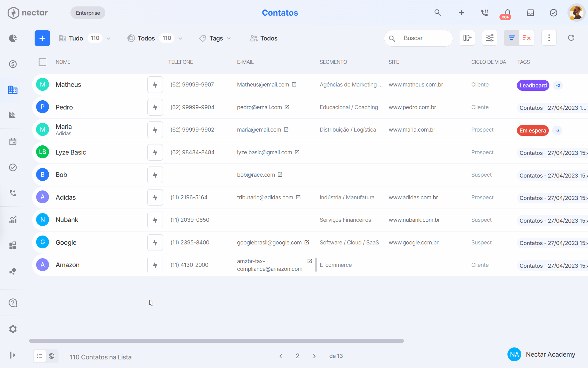The width and height of the screenshot is (588, 368).
Task: Click the nectar logo
Action: [x=28, y=13]
